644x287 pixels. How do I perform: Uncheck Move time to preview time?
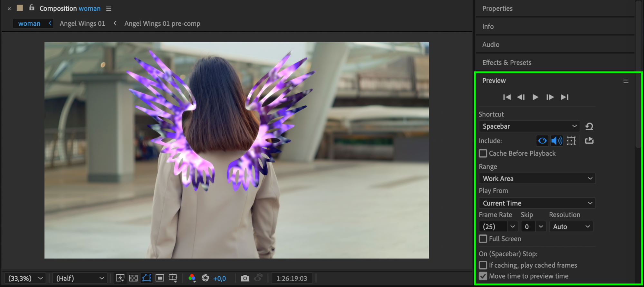pyautogui.click(x=483, y=276)
